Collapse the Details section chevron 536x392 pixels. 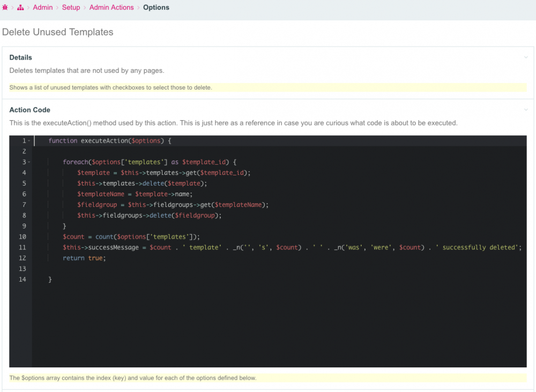(x=526, y=57)
